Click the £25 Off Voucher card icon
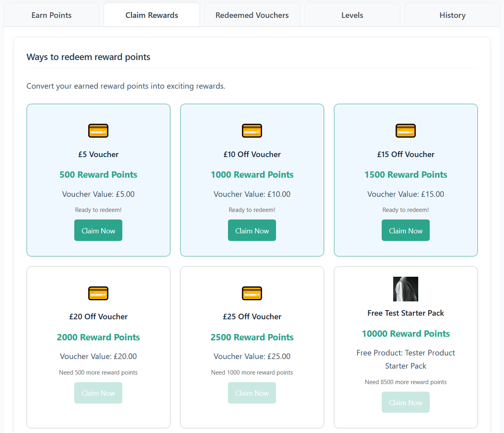Image resolution: width=504 pixels, height=433 pixels. click(x=252, y=293)
